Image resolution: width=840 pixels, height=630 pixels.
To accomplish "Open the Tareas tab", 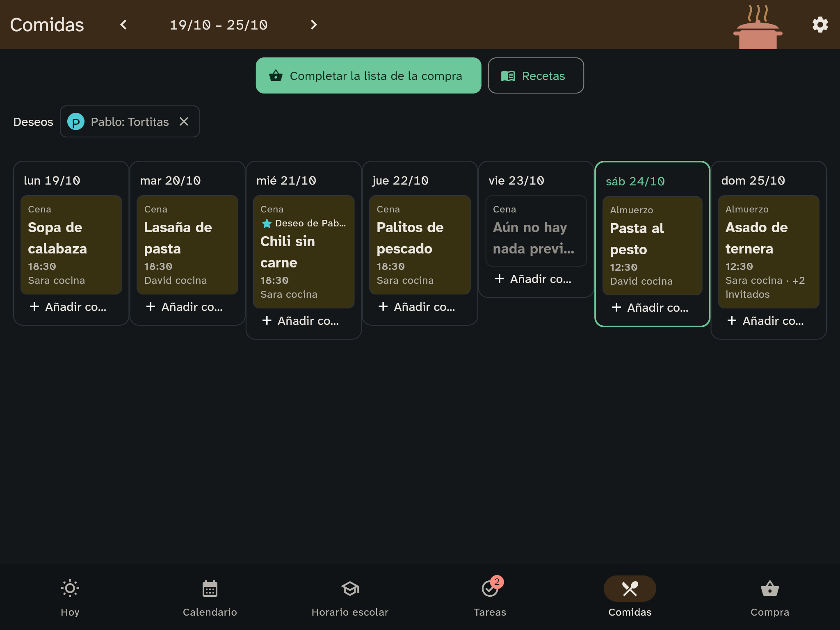I will (x=490, y=597).
